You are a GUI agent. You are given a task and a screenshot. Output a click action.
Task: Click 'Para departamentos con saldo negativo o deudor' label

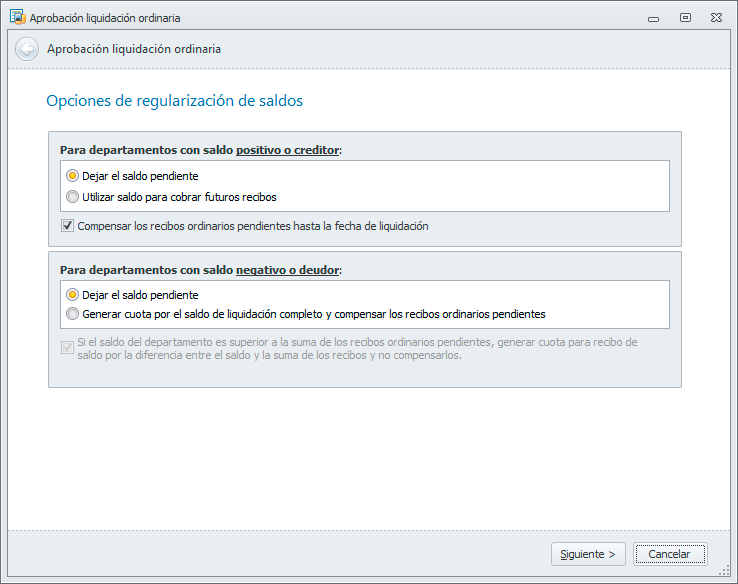[x=201, y=270]
